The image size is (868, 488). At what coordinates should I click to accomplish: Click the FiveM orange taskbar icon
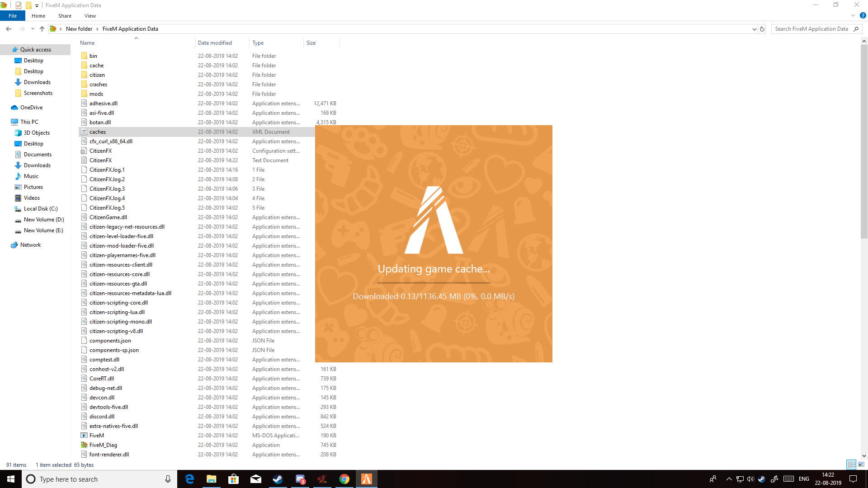pos(367,479)
